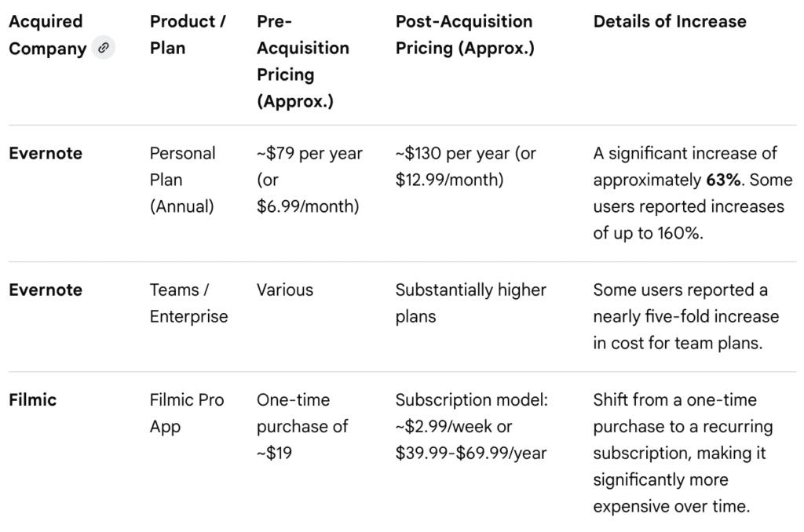Screen dimensions: 804x532
Task: Click the ~$79 per year pricing cell
Action: pos(309,180)
